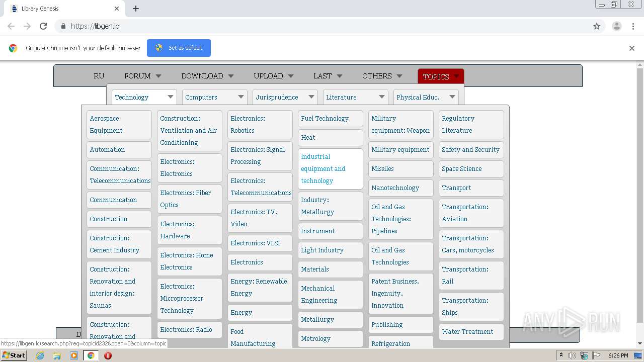Click the Windows Start button
The height and width of the screenshot is (362, 644).
[x=14, y=355]
